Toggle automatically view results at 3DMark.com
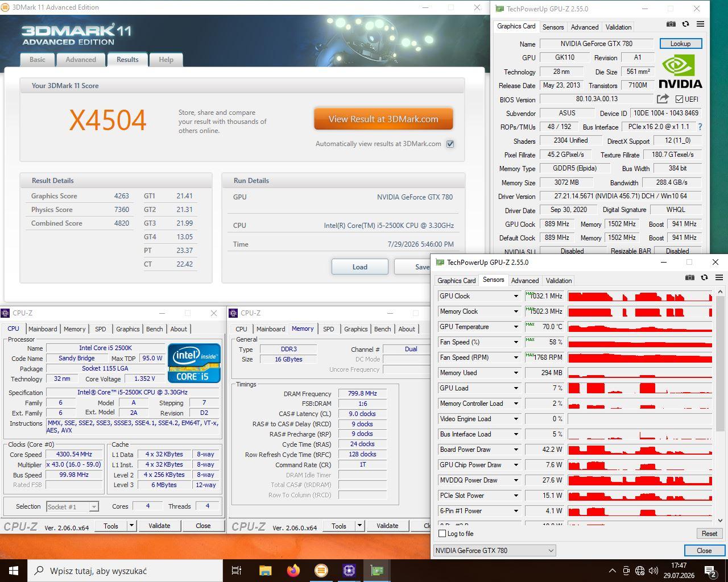Viewport: 728px width, 582px height. click(x=450, y=144)
